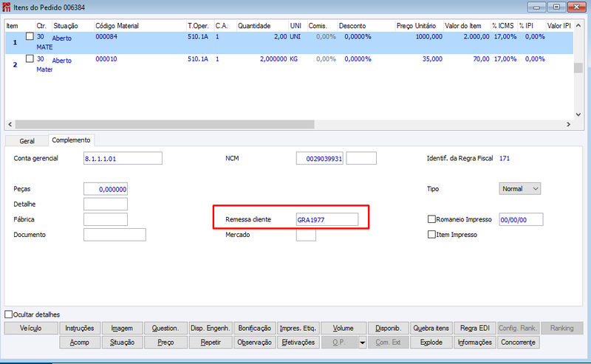Click the NCM field showing 0029039931
The width and height of the screenshot is (591, 364).
[x=320, y=158]
